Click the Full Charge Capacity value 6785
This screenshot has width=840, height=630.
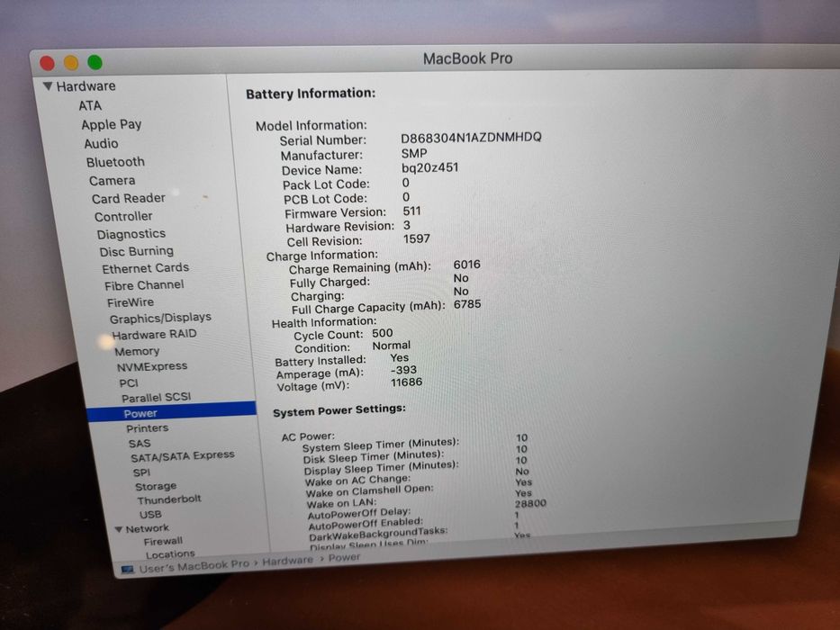tap(467, 304)
